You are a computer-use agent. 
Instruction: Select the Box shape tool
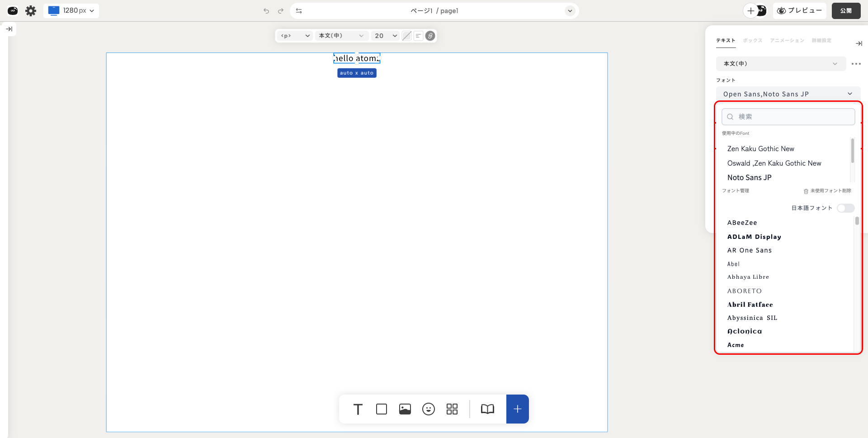[382, 409]
